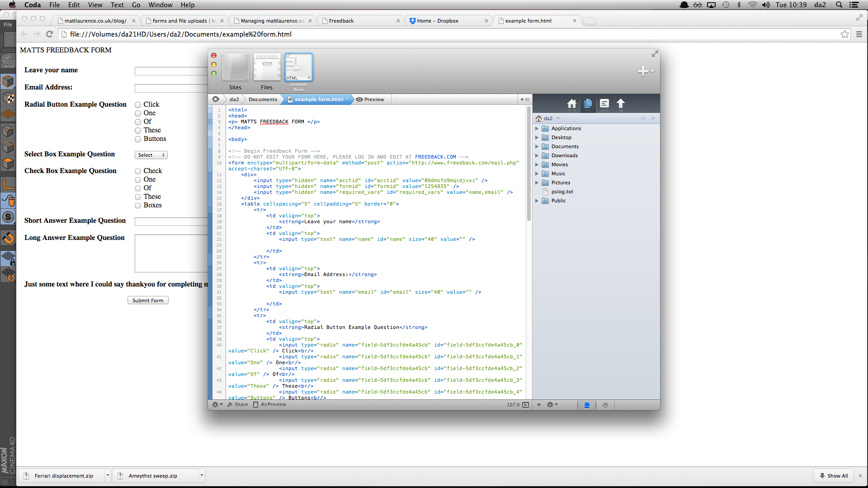Viewport: 868px width, 488px height.
Task: Open the Text menu in menu bar
Action: click(x=117, y=5)
